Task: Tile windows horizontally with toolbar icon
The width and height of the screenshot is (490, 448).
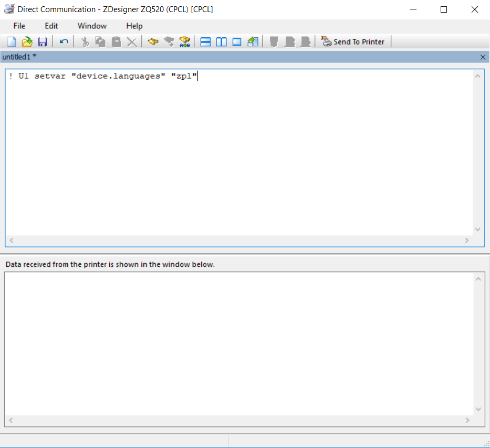Action: pyautogui.click(x=206, y=41)
